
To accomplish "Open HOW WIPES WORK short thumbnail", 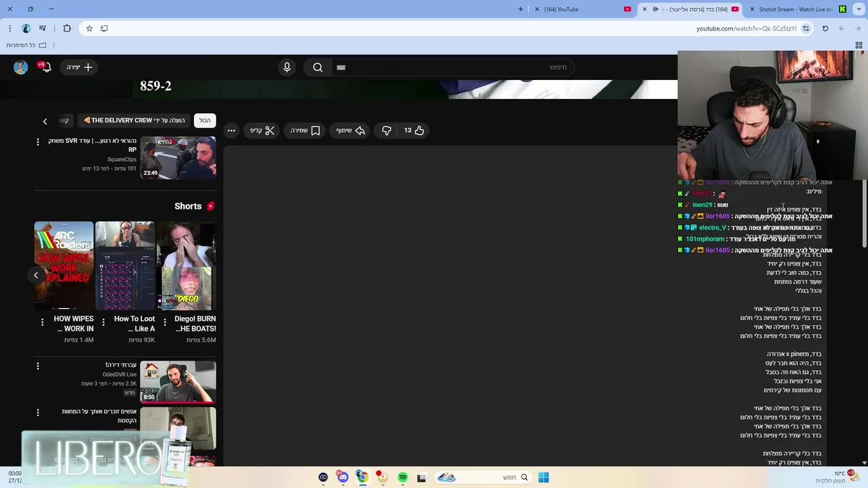I will coord(64,265).
